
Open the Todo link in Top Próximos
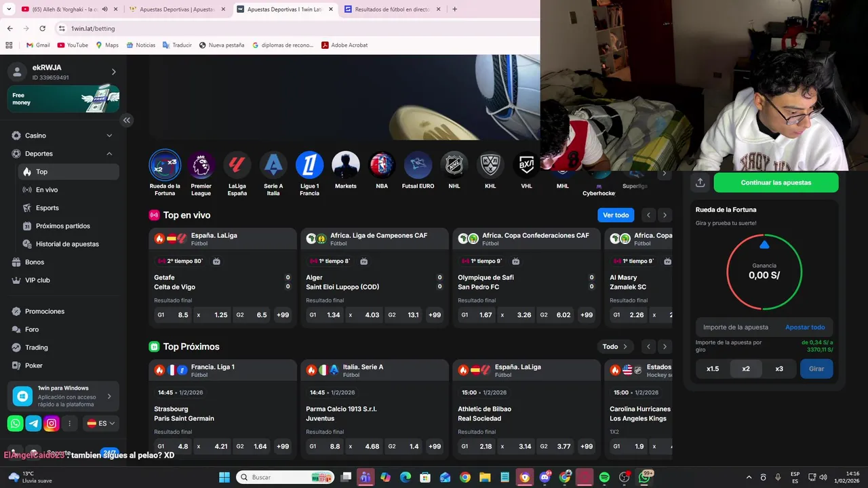coord(615,346)
